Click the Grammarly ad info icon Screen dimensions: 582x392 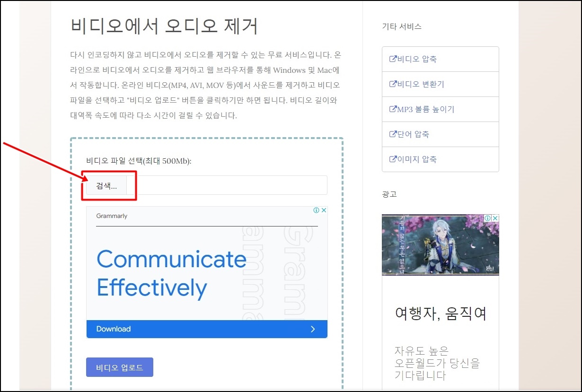pyautogui.click(x=317, y=210)
